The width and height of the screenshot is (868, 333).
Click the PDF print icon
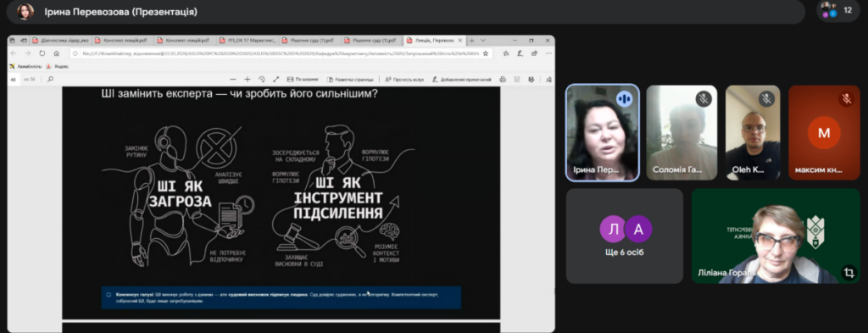point(503,80)
